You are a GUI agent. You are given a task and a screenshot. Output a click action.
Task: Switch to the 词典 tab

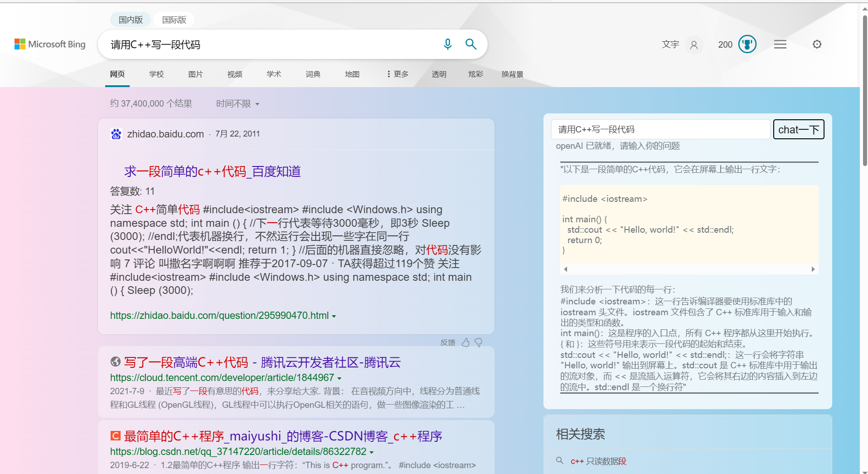tap(313, 74)
